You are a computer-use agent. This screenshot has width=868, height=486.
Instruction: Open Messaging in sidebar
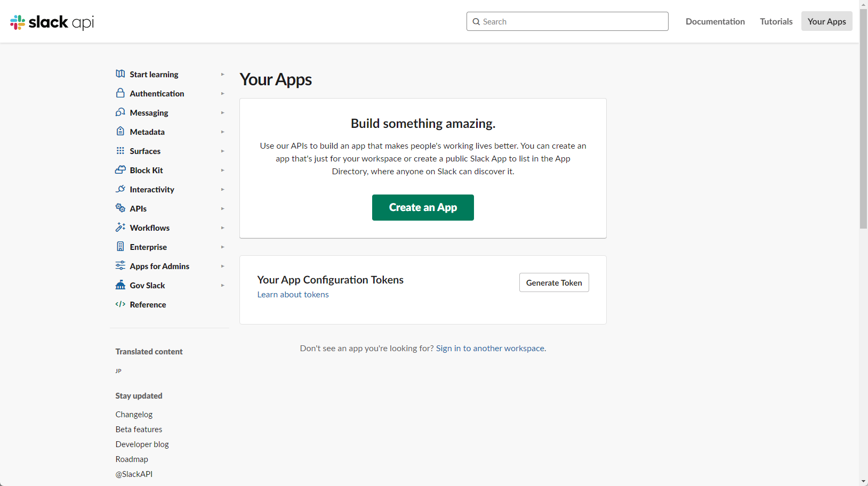pyautogui.click(x=149, y=113)
